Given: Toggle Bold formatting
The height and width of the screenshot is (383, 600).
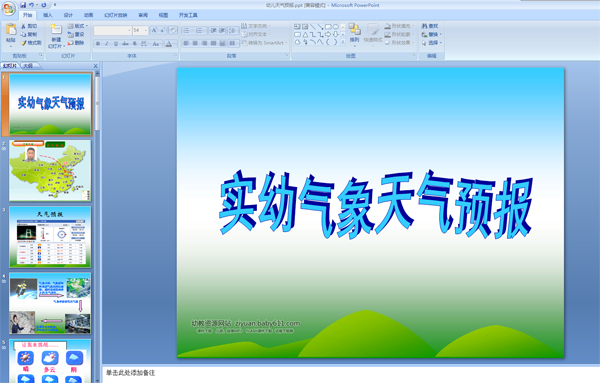Looking at the screenshot, I should point(98,44).
